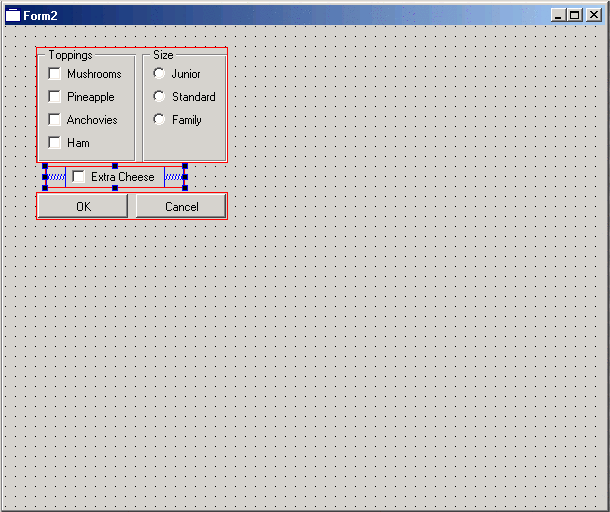Click the Form2 window icon in title bar

click(x=13, y=15)
